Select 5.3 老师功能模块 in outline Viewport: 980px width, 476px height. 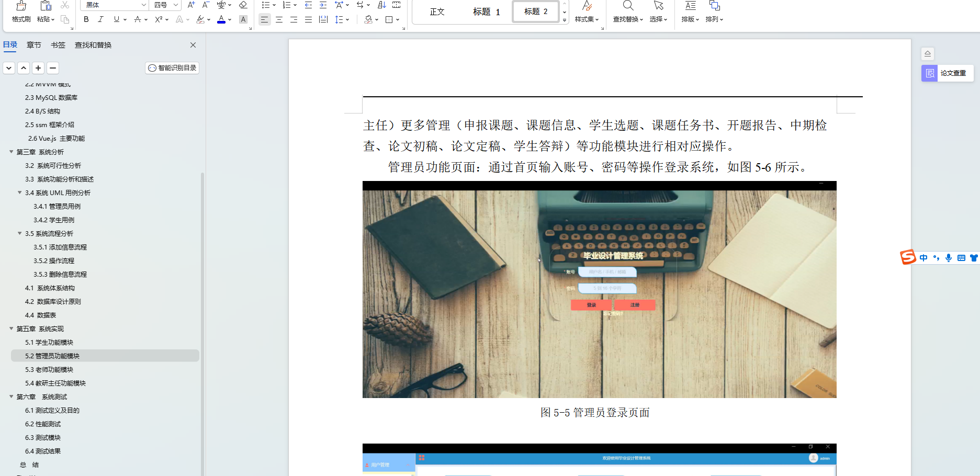[x=49, y=369]
